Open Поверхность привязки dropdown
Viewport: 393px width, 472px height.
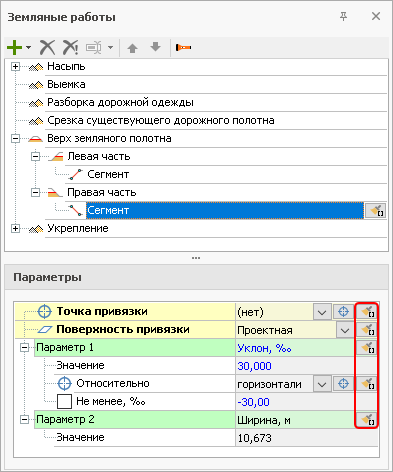click(345, 330)
